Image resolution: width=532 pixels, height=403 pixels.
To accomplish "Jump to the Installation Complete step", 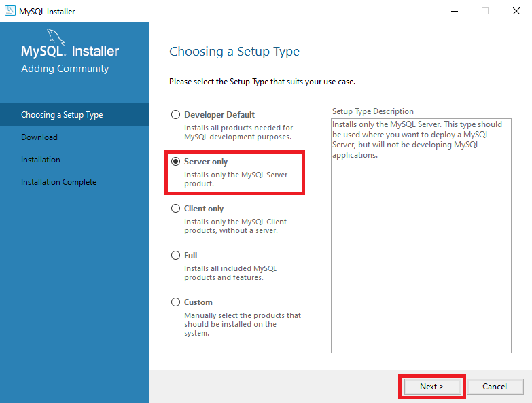I will click(58, 182).
